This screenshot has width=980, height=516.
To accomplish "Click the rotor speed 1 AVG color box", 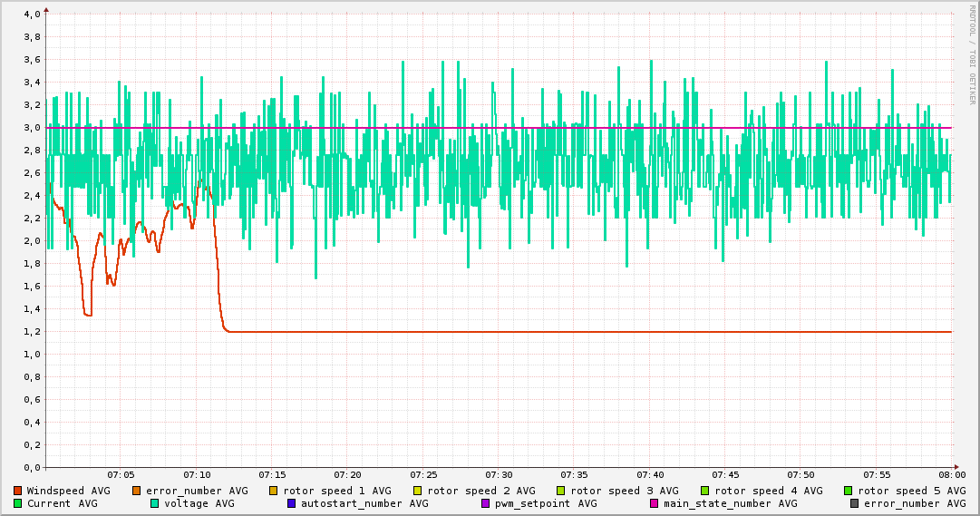I will [274, 491].
